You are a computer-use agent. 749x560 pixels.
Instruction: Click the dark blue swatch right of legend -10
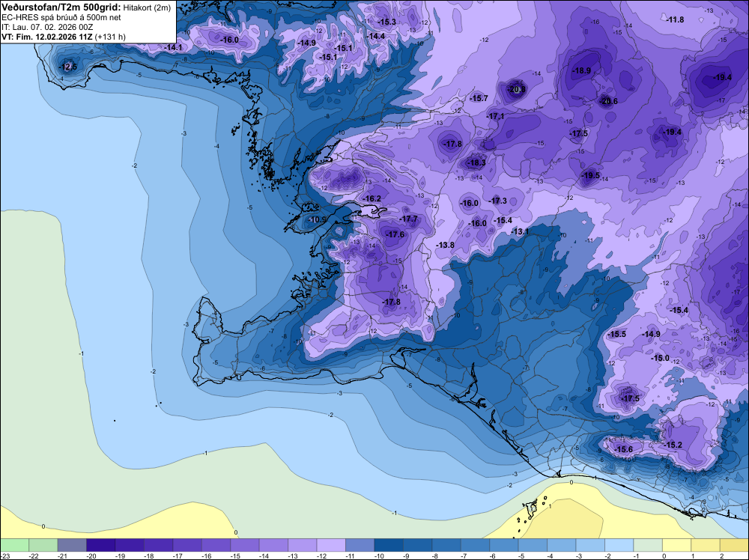(389, 545)
